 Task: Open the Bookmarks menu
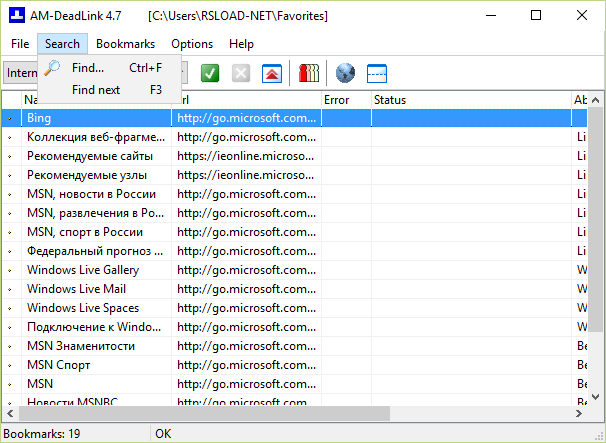tap(125, 44)
